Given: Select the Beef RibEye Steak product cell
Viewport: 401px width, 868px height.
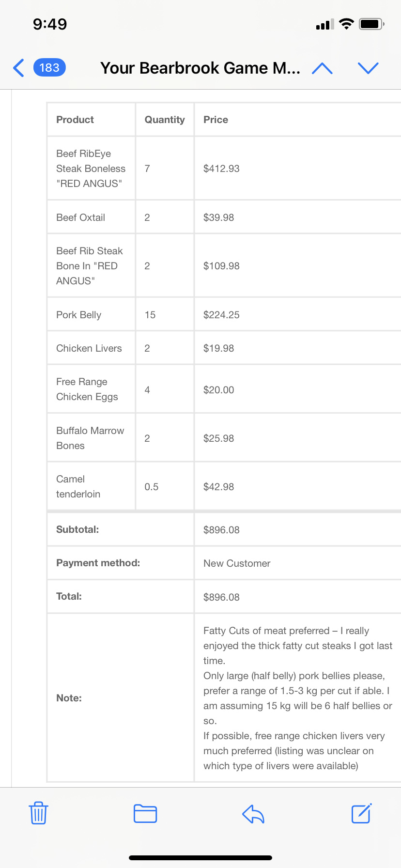Looking at the screenshot, I should coord(91,169).
